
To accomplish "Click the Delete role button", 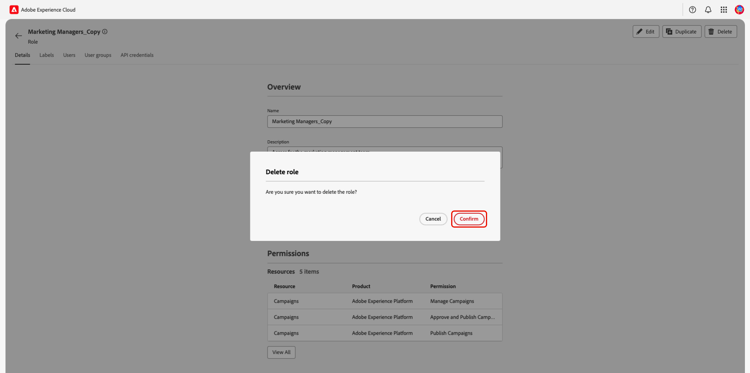I will [720, 32].
